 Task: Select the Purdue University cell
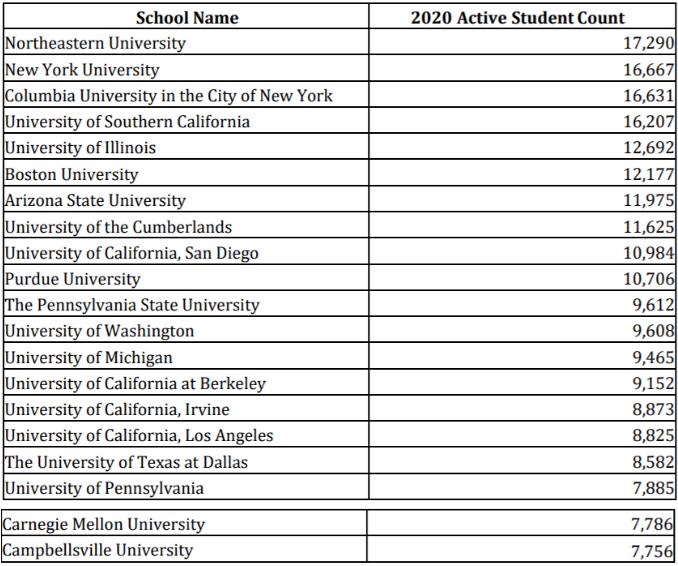73,279
